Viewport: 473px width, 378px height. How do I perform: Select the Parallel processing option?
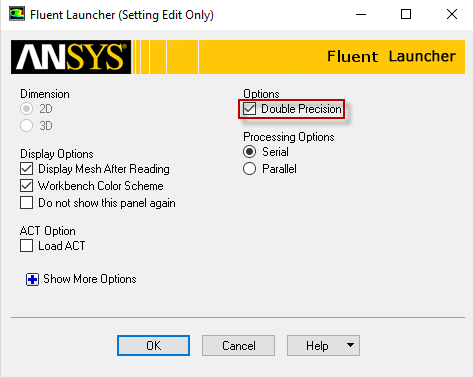[x=249, y=169]
